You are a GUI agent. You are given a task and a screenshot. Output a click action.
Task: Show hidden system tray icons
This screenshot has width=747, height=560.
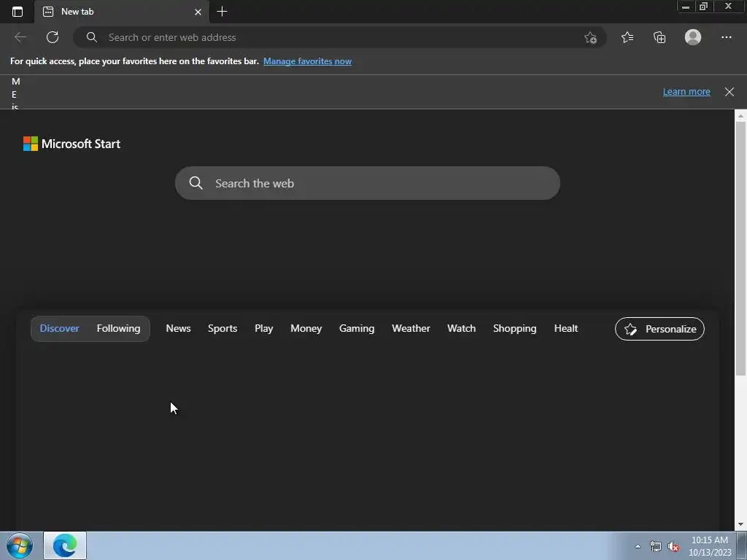coord(638,546)
